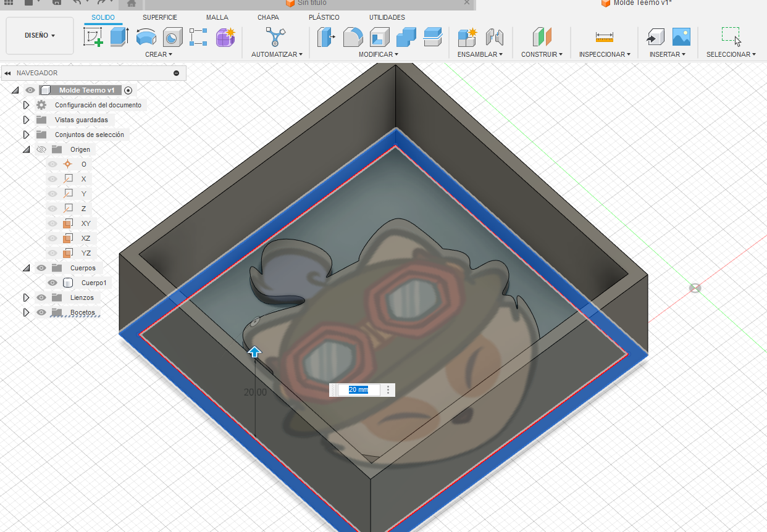Select the Extrudir tool
This screenshot has height=532, width=767.
point(119,37)
